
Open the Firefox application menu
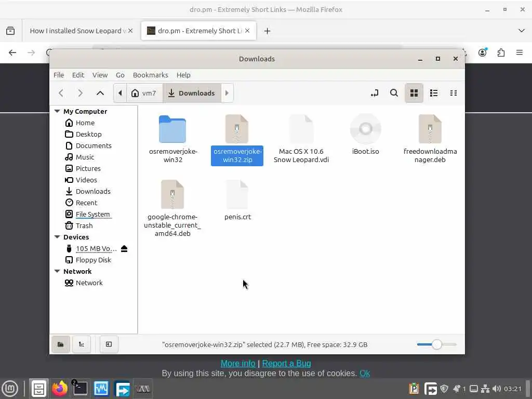click(x=520, y=52)
